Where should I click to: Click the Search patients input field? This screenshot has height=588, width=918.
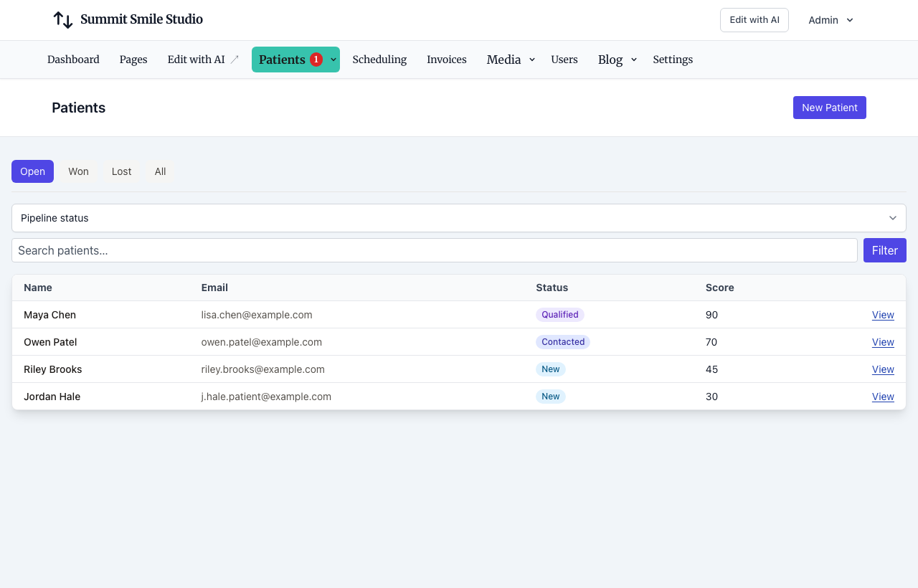435,250
